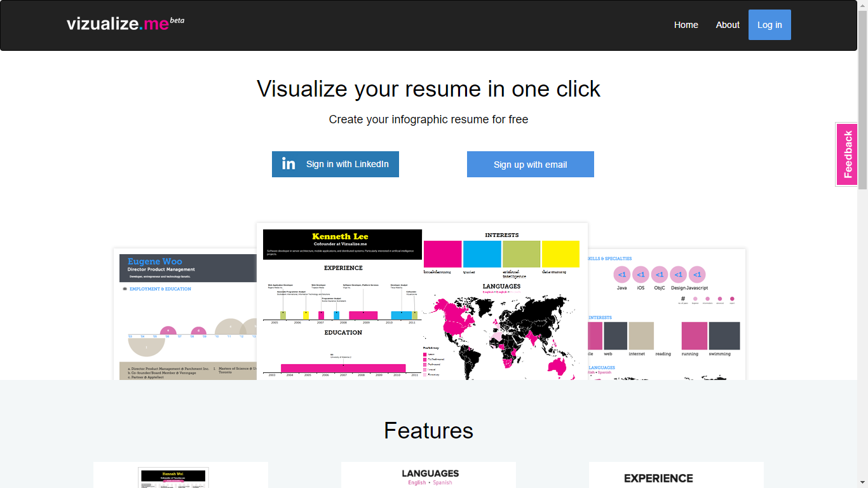Click the cyan Interests swatch
Screen dimensions: 868x488
click(482, 254)
